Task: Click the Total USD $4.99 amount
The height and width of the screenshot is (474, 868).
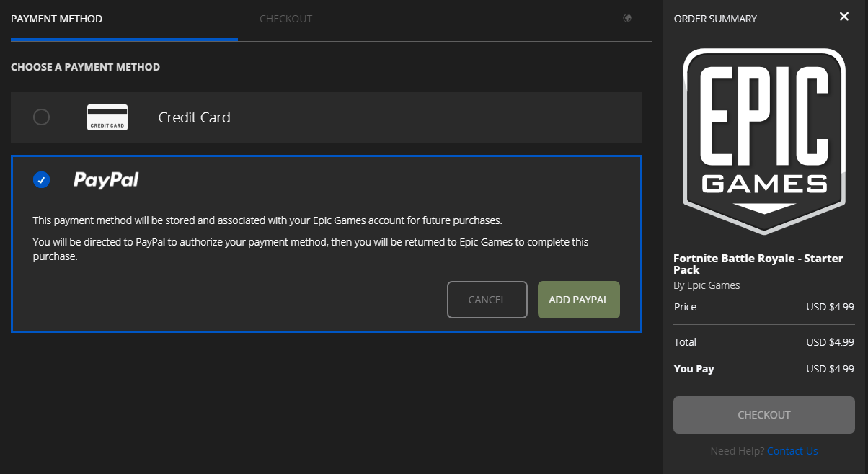Action: pyautogui.click(x=830, y=342)
